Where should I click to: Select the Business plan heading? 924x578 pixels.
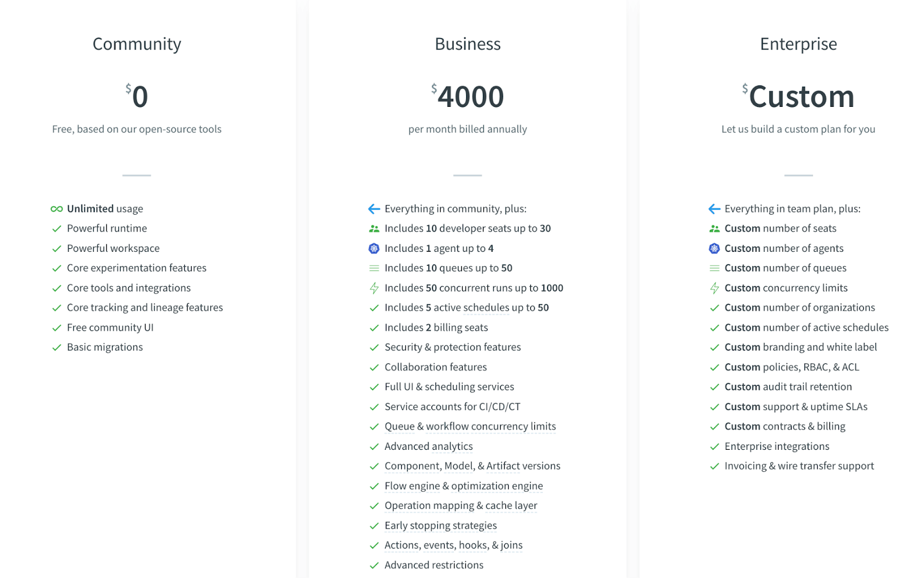(x=468, y=44)
